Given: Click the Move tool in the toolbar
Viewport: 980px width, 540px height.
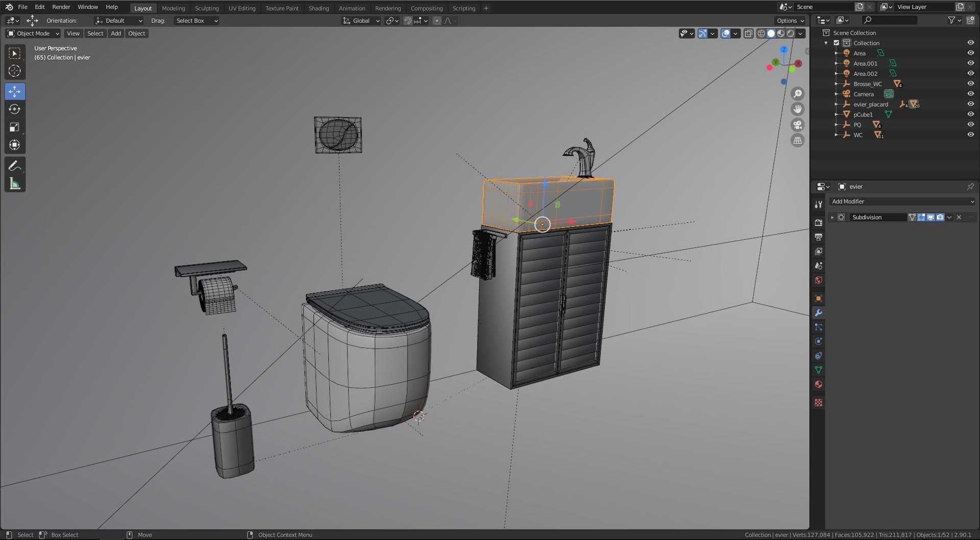Looking at the screenshot, I should pyautogui.click(x=15, y=91).
